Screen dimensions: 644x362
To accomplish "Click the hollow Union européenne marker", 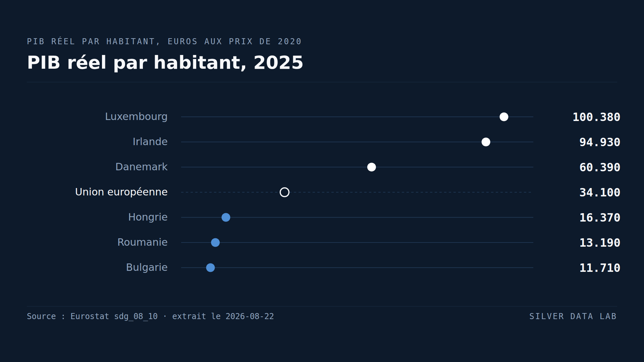I will click(x=284, y=192).
